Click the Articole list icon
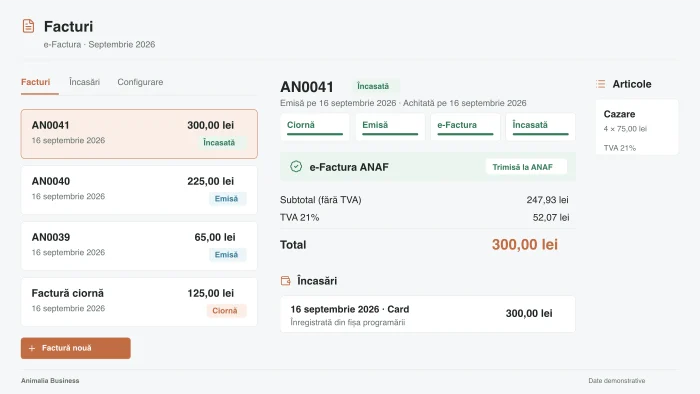700x394 pixels. pos(600,84)
